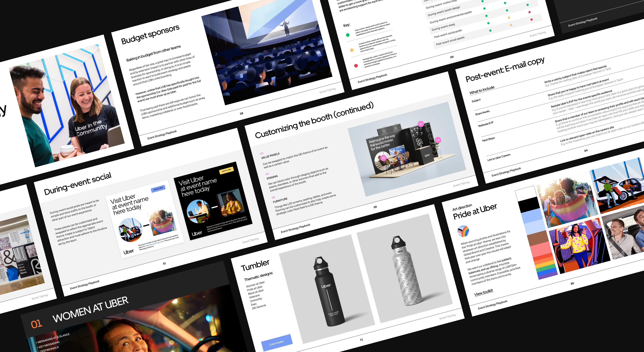Click the yellow dot in the Key legend
644x352 pixels.
pos(352,50)
